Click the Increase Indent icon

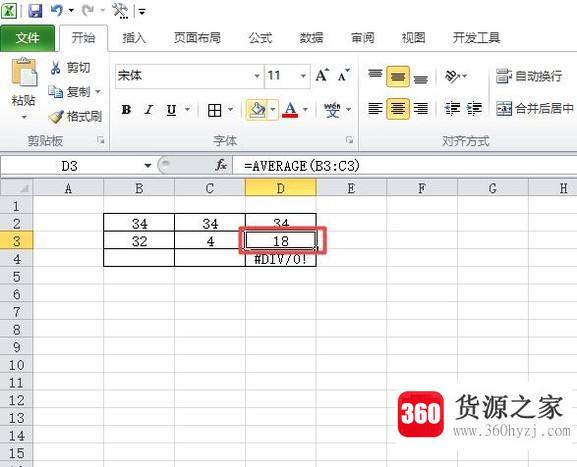pos(474,109)
